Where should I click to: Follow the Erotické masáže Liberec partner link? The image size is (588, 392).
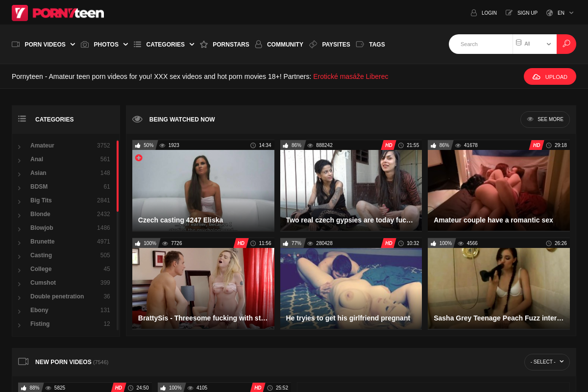pyautogui.click(x=350, y=76)
